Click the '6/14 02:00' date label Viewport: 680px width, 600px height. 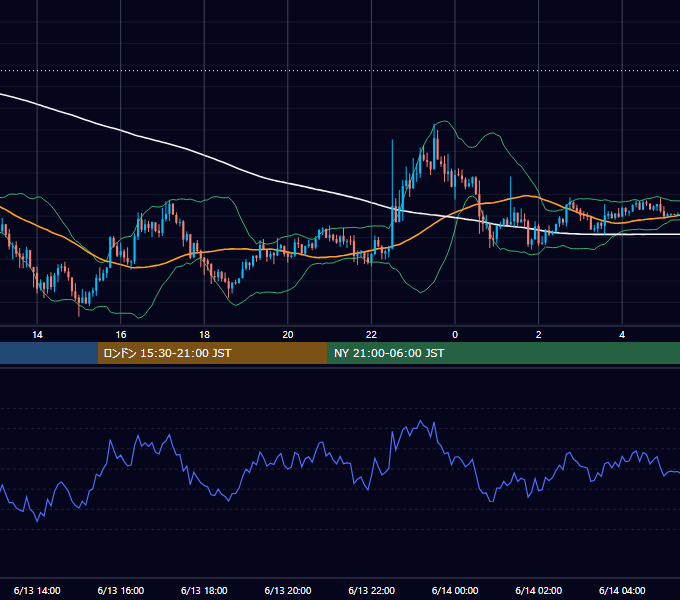click(x=538, y=590)
